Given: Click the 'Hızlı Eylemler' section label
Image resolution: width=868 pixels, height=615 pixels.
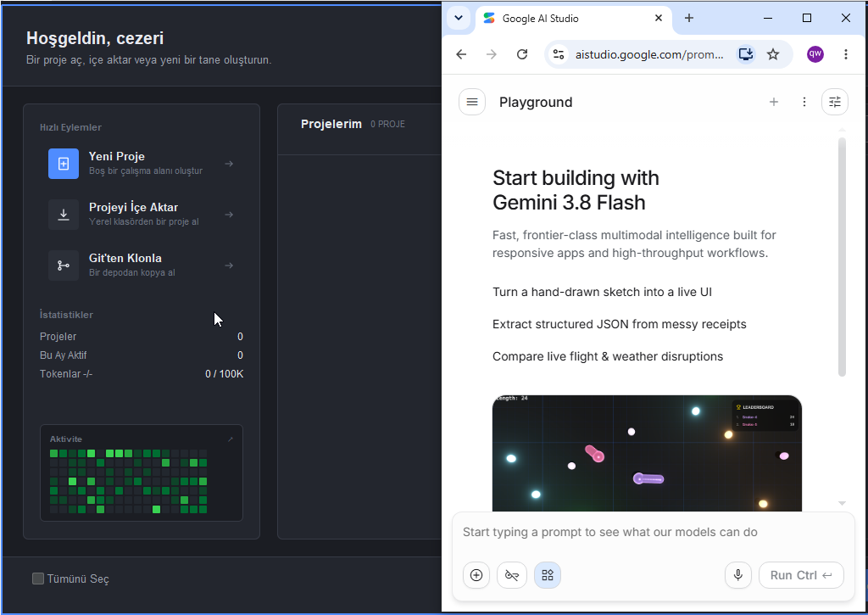Looking at the screenshot, I should pos(70,127).
